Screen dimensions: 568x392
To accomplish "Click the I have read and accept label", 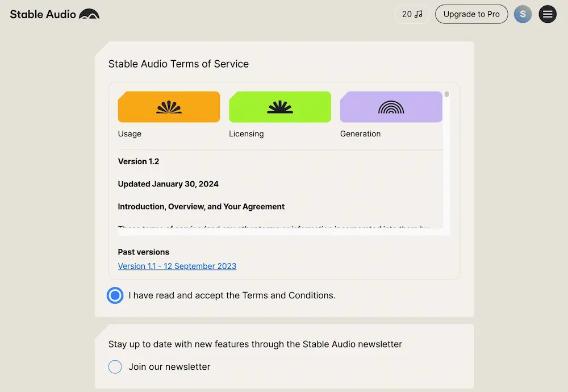I will 232,295.
